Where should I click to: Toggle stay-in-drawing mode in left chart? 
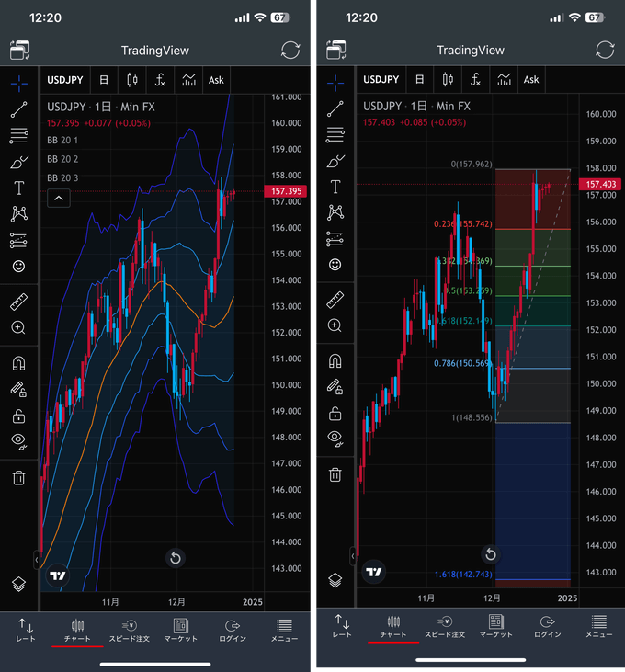click(19, 390)
